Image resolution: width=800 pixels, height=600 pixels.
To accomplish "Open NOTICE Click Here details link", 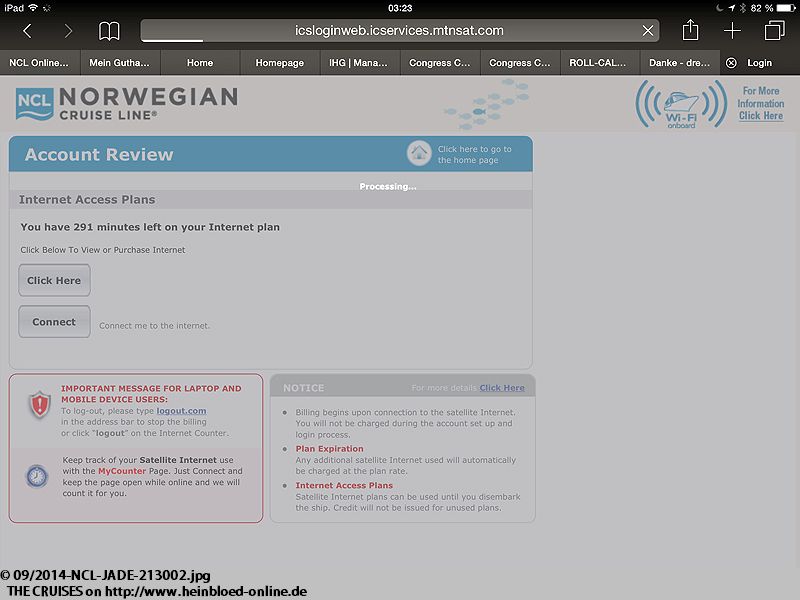I will 502,388.
